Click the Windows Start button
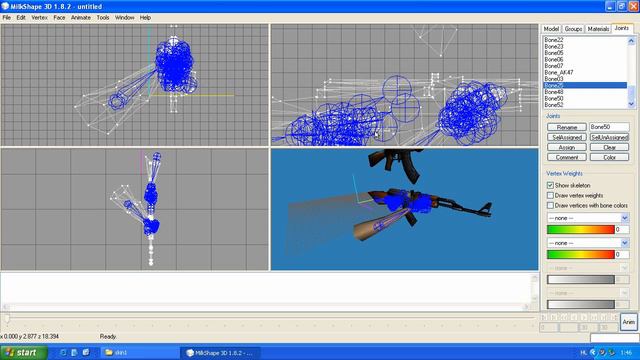640x360 pixels. 23,352
